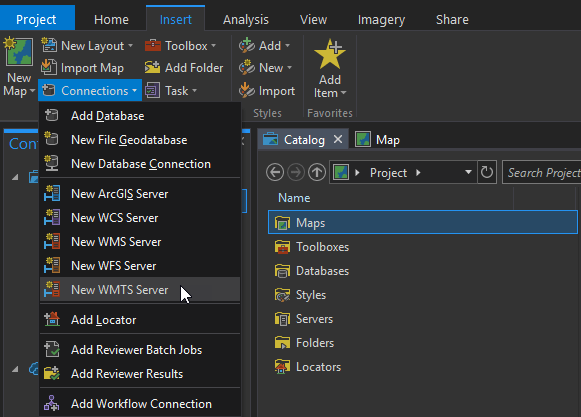Screen dimensions: 581x417
Task: Close the Catalog view tab
Action: pyautogui.click(x=338, y=139)
